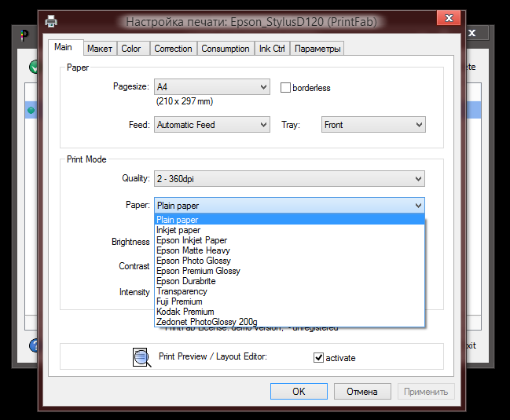This screenshot has height=420, width=510.
Task: Click the Отмена button
Action: pos(362,392)
